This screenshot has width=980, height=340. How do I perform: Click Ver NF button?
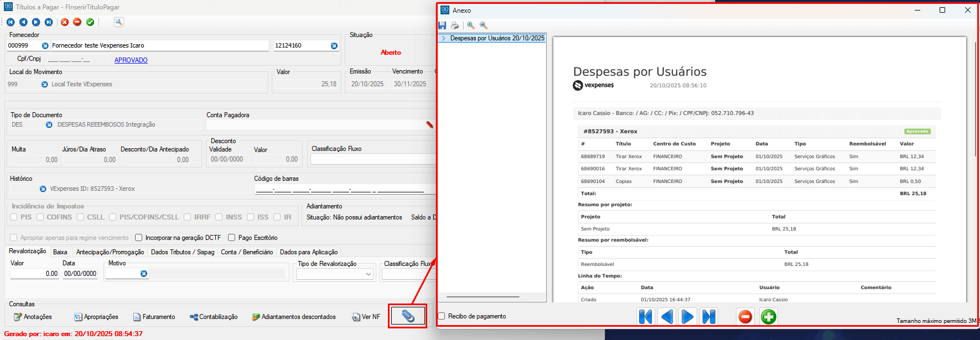(366, 317)
